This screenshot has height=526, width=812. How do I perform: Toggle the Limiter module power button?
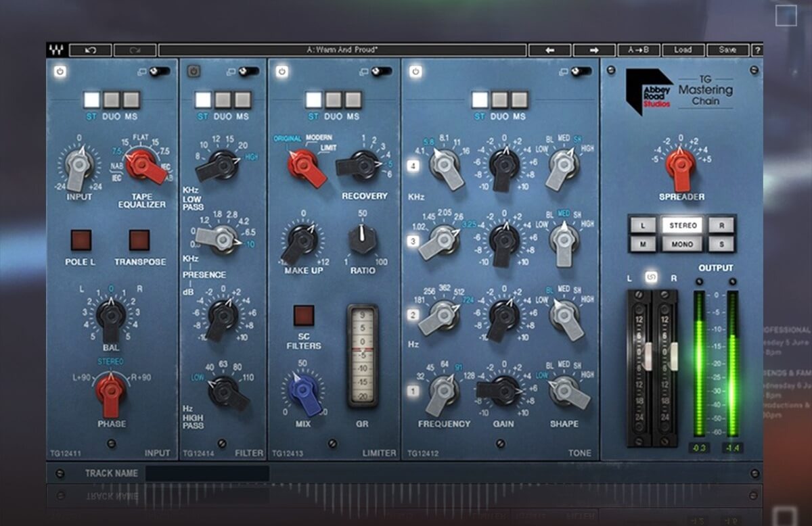(x=282, y=71)
